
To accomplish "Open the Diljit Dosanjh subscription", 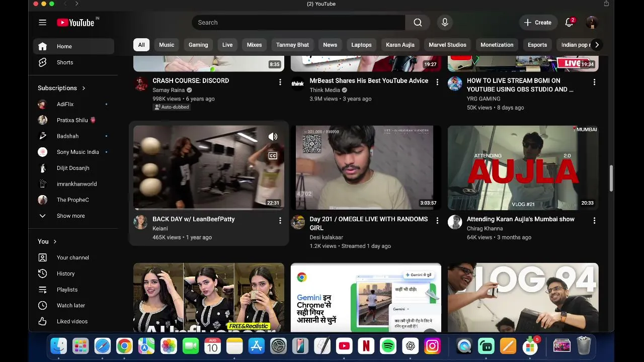I will click(73, 168).
